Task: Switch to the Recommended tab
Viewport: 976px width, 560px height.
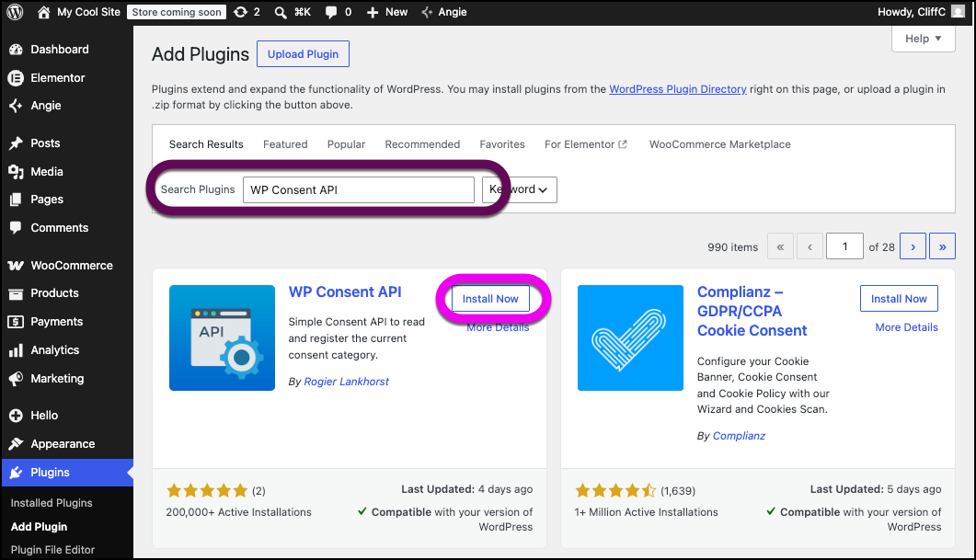Action: pos(422,144)
